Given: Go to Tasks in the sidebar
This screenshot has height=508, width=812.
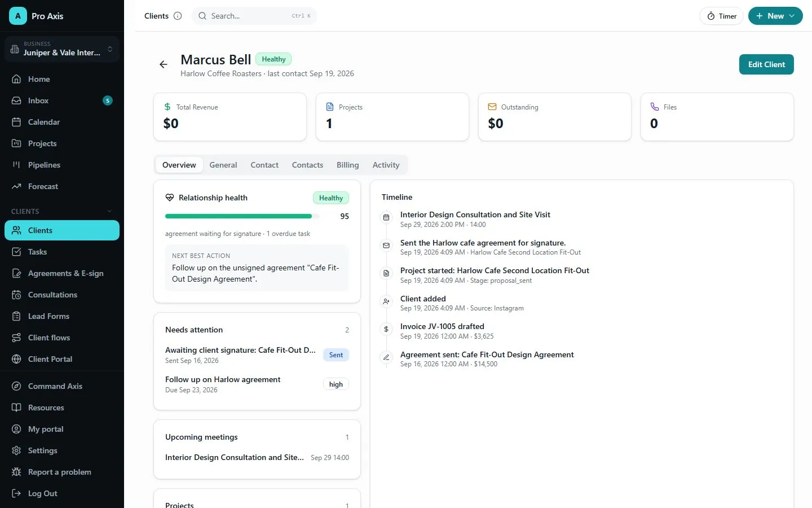Looking at the screenshot, I should (x=62, y=252).
